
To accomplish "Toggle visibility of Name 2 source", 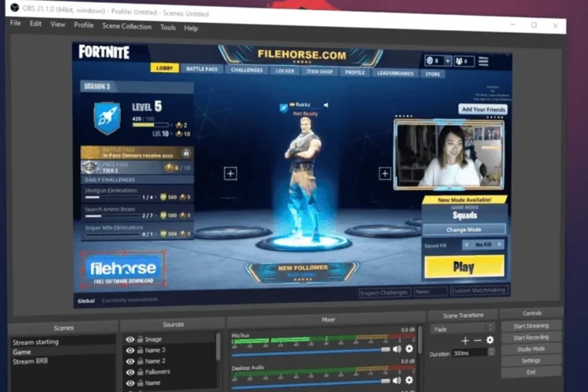I will (130, 361).
